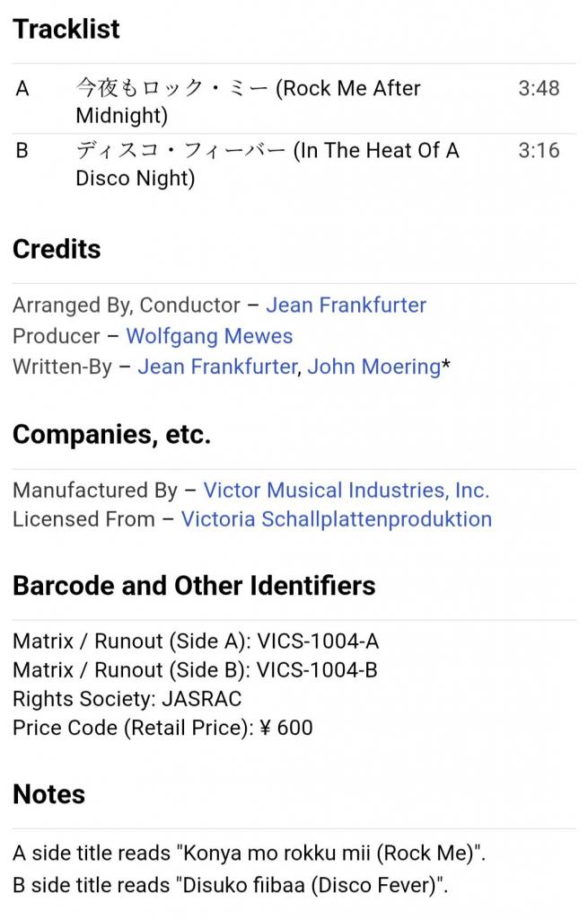Click the Tracklist heading
The width and height of the screenshot is (588, 920).
coord(66,29)
